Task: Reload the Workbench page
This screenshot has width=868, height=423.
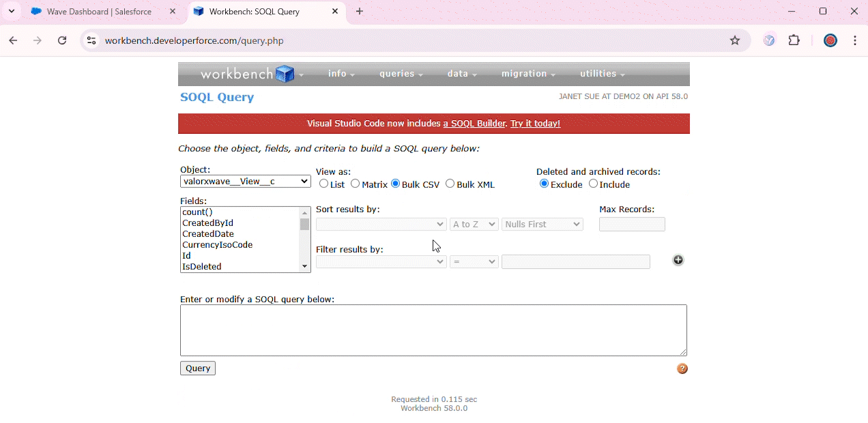Action: click(62, 40)
